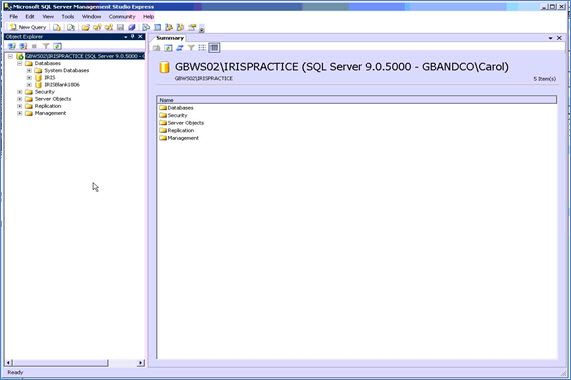The width and height of the screenshot is (571, 380).
Task: Switch Summary to List view
Action: 202,48
